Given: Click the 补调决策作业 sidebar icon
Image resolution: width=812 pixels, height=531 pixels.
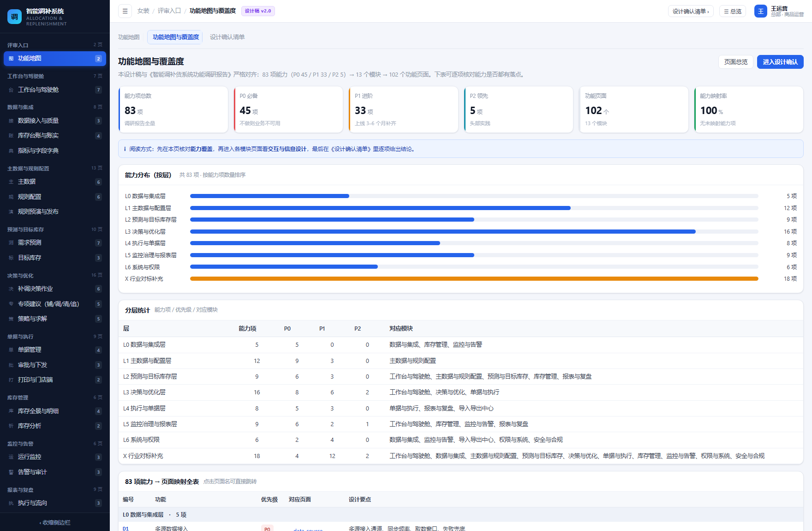Looking at the screenshot, I should pyautogui.click(x=11, y=289).
